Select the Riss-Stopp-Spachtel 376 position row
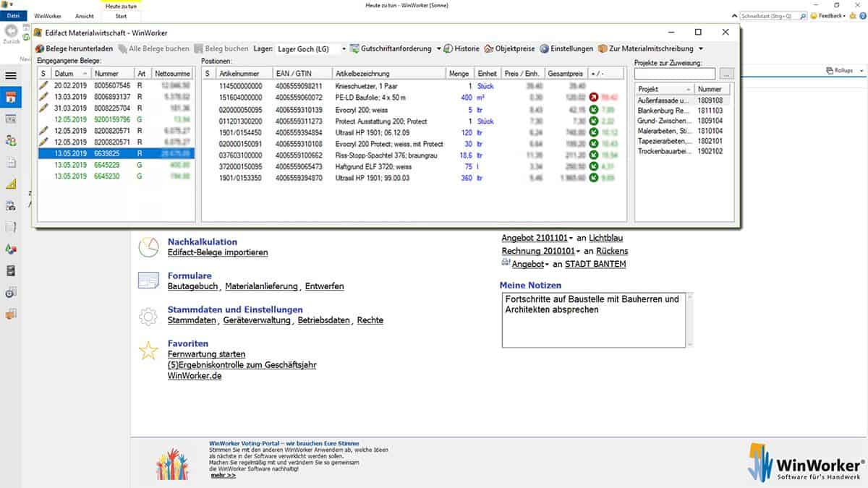 (413, 154)
